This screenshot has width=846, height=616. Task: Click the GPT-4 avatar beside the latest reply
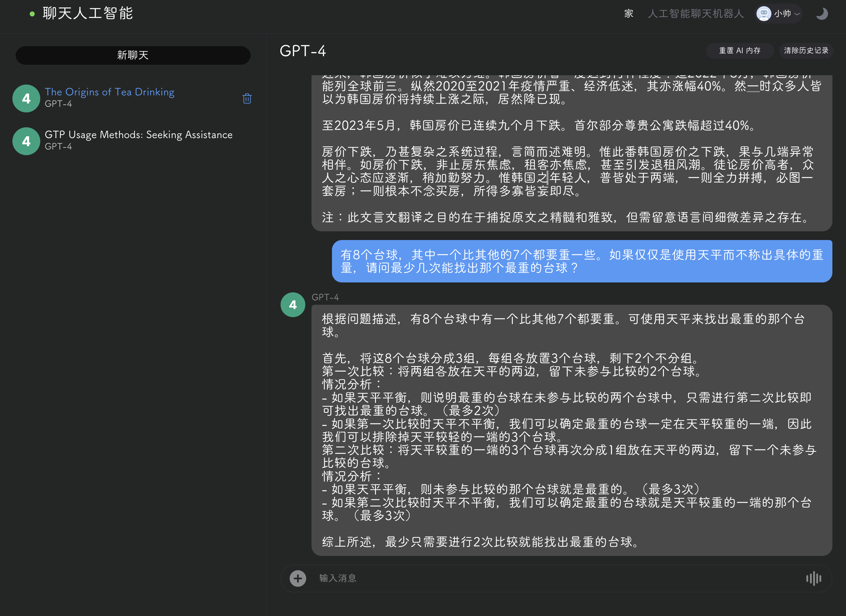click(293, 305)
